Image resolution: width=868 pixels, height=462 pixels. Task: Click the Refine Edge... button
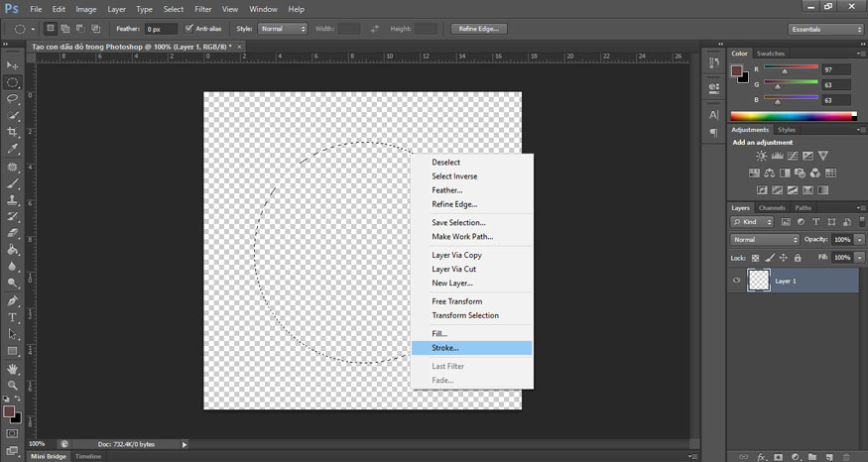[x=479, y=29]
